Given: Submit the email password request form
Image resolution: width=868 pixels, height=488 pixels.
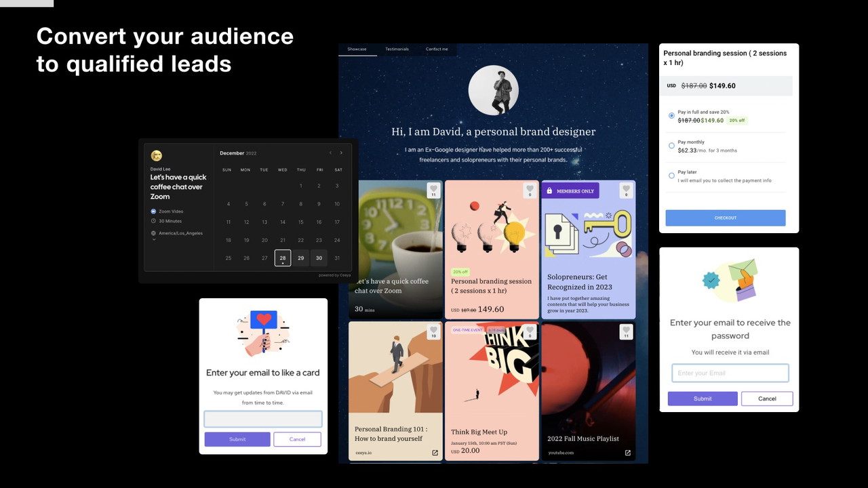Looking at the screenshot, I should tap(702, 399).
